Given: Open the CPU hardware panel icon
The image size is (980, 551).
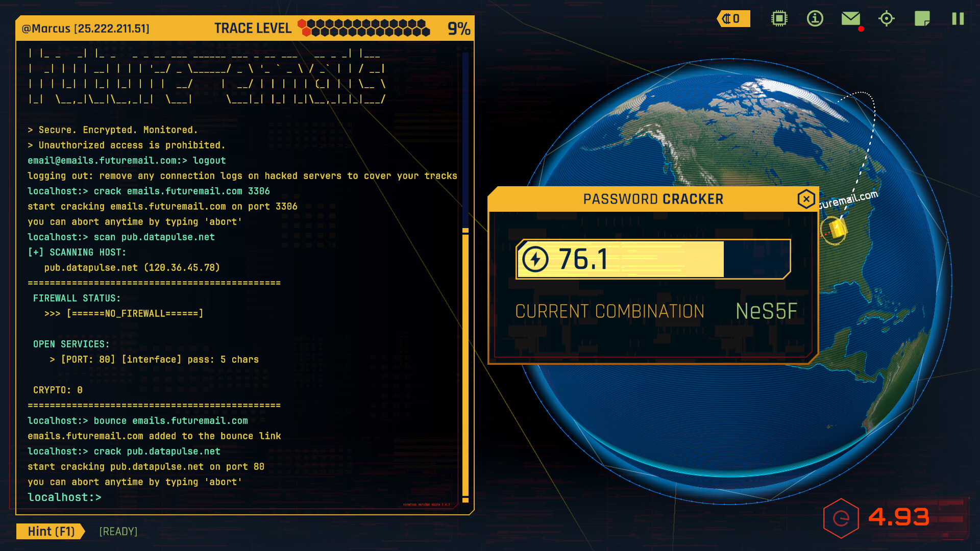Looking at the screenshot, I should (779, 19).
